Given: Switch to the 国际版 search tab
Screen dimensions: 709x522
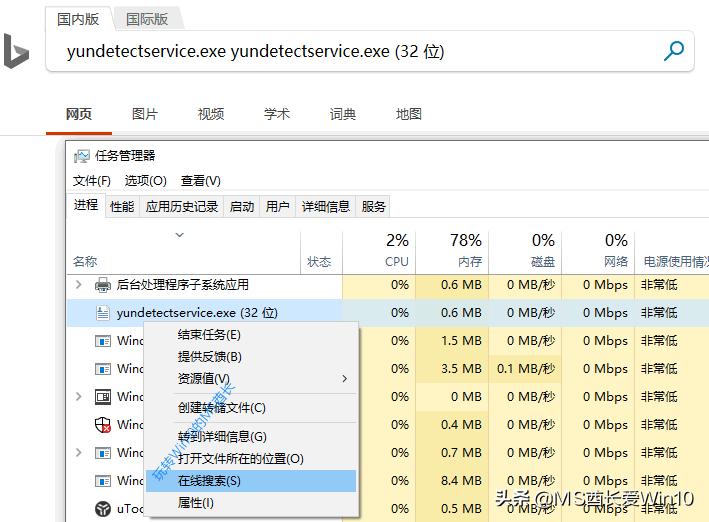Looking at the screenshot, I should (x=147, y=19).
